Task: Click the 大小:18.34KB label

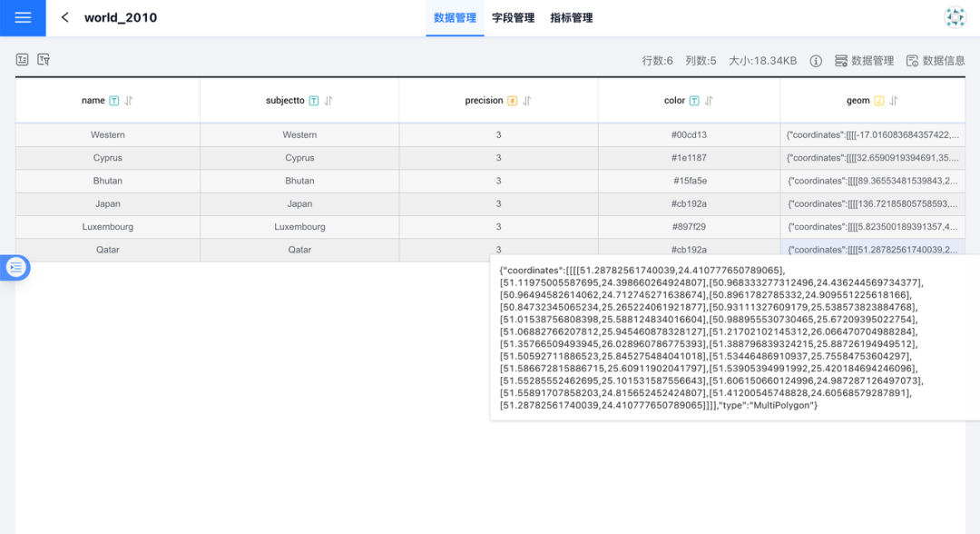Action: (x=762, y=61)
